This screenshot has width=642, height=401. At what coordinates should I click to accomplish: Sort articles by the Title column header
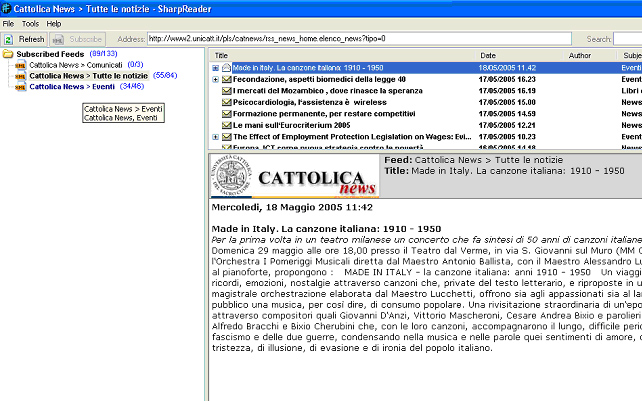pos(222,55)
